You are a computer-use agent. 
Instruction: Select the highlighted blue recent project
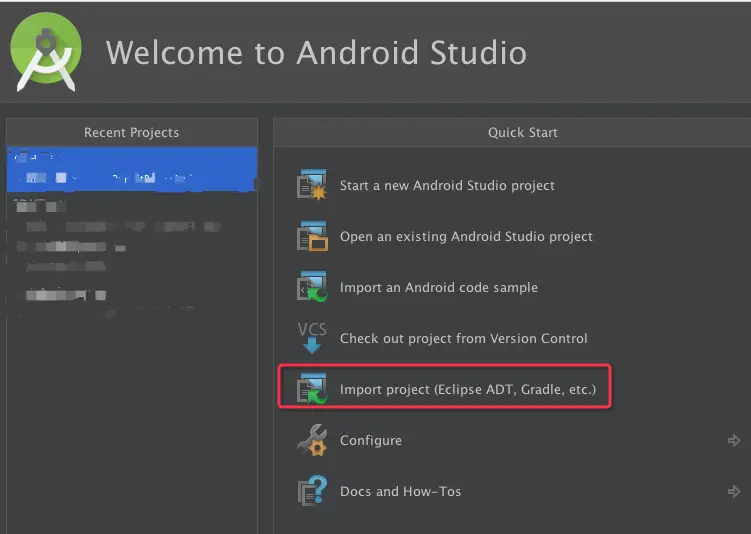tap(132, 169)
